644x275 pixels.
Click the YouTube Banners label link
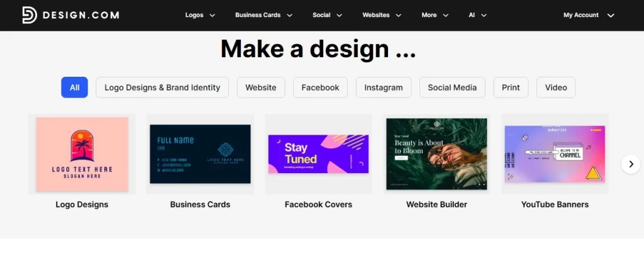point(555,205)
